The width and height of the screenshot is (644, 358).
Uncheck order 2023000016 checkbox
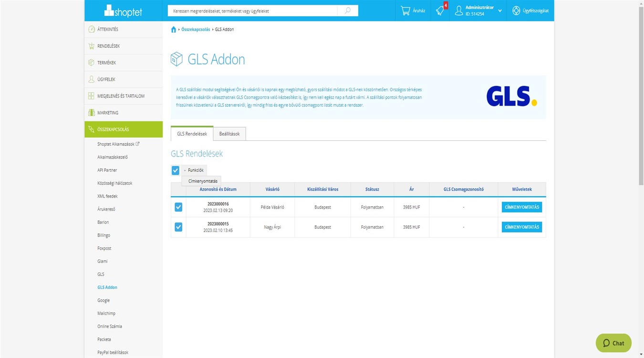point(178,207)
